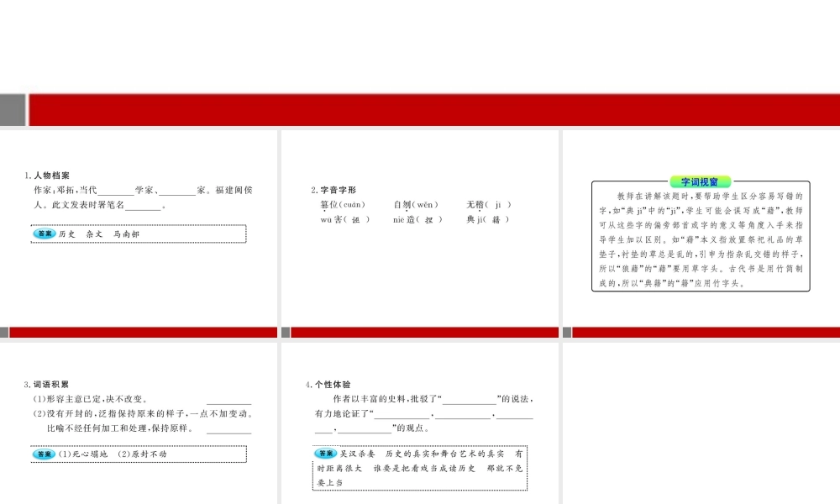
Task: Click the answer 历史的真实和舞台艺术的真实
Action: pos(444,454)
